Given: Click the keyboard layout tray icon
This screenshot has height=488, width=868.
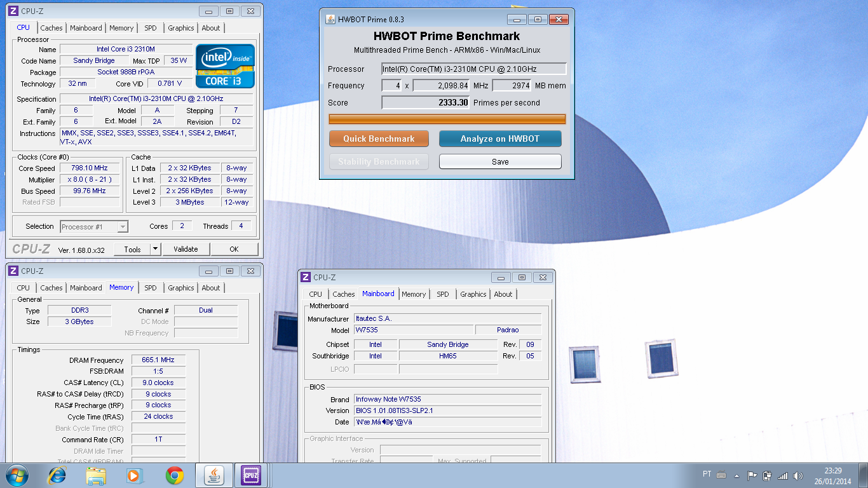Looking at the screenshot, I should coord(721,475).
